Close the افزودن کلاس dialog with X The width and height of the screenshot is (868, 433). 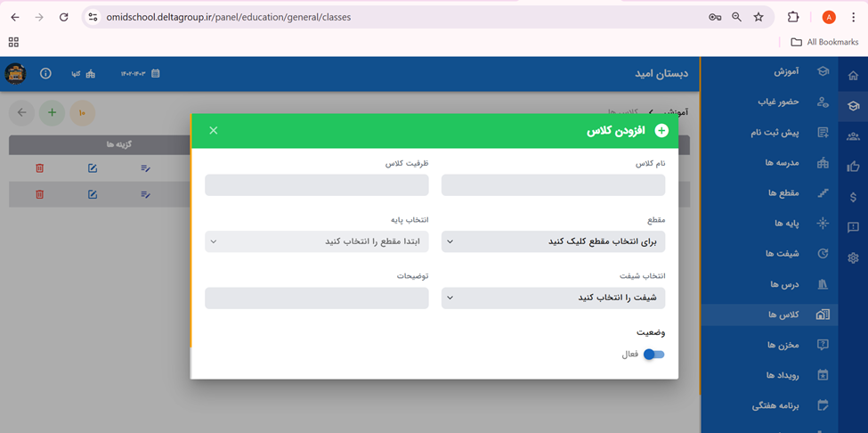214,130
